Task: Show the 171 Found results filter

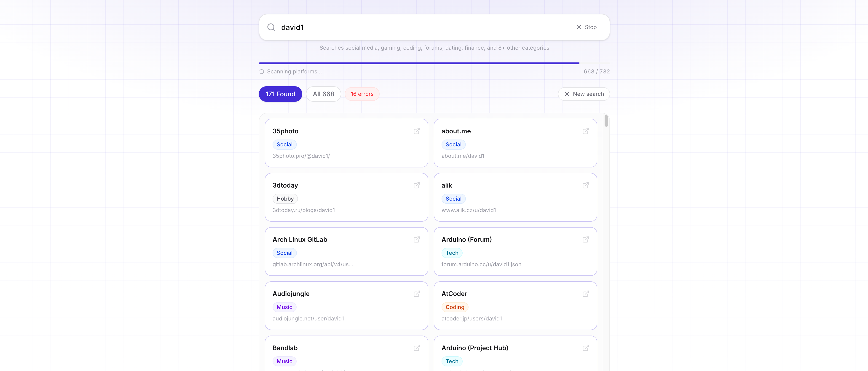Action: [x=280, y=94]
